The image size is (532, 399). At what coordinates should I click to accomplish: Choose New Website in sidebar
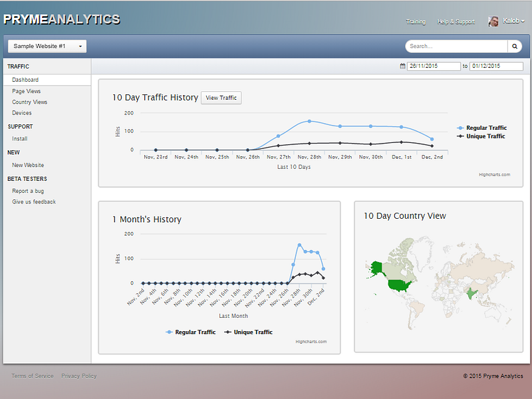tap(28, 165)
